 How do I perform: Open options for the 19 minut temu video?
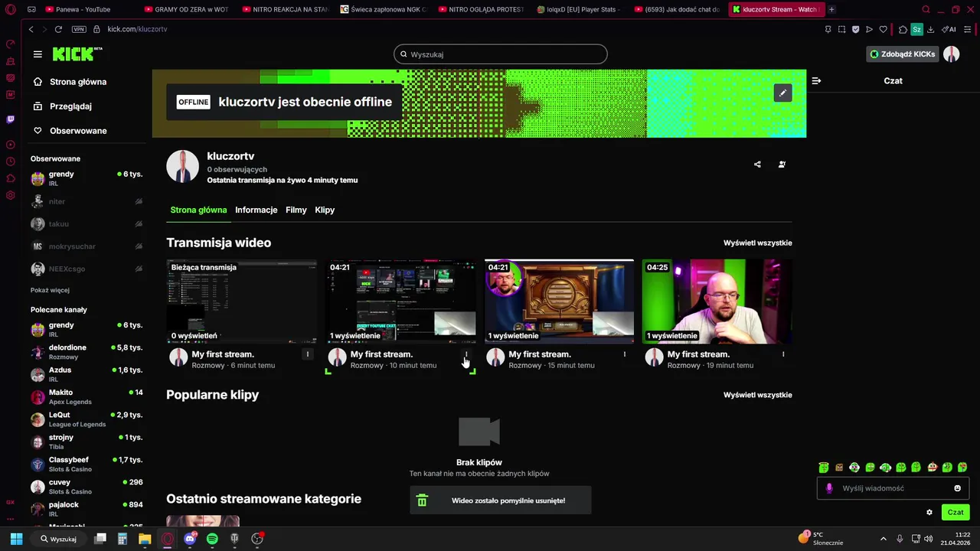click(x=783, y=354)
